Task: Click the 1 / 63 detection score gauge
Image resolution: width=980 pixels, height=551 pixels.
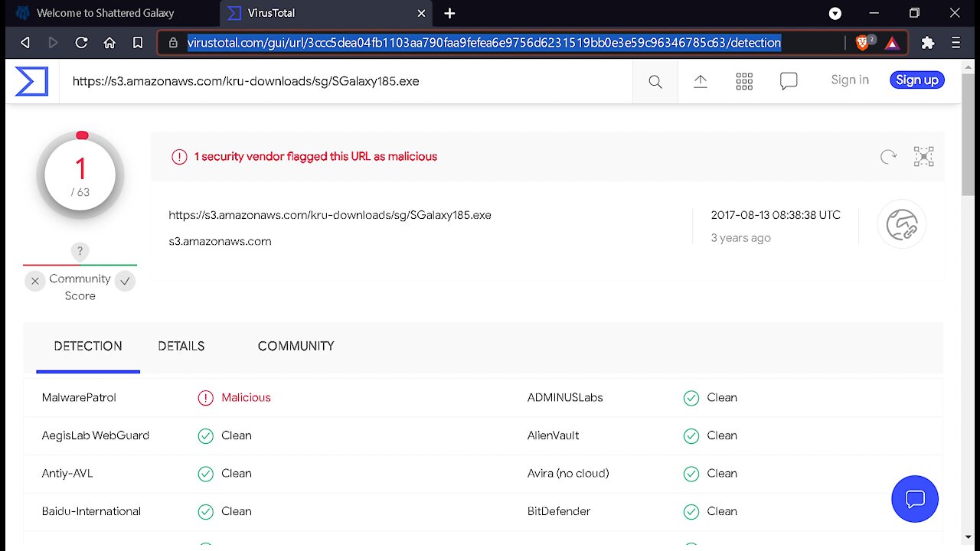Action: tap(80, 176)
